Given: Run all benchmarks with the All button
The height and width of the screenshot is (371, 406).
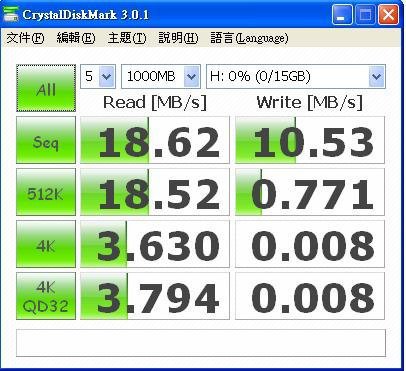Looking at the screenshot, I should (x=46, y=88).
